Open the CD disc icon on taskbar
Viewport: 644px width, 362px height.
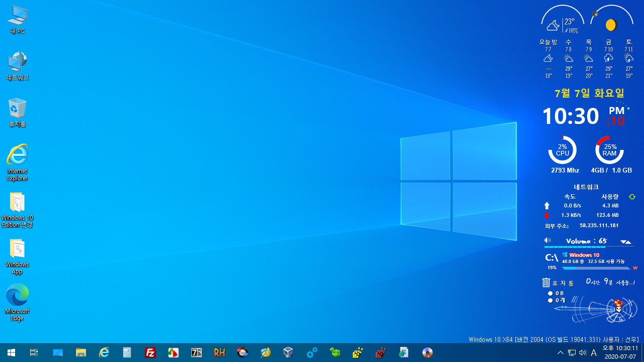click(428, 353)
